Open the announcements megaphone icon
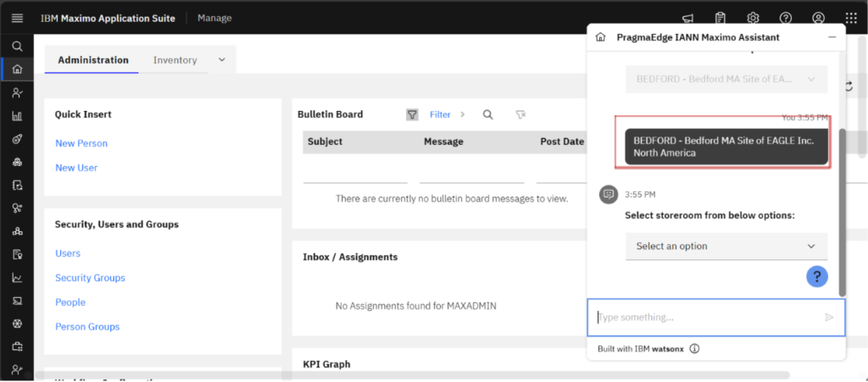The height and width of the screenshot is (382, 868). coord(687,19)
